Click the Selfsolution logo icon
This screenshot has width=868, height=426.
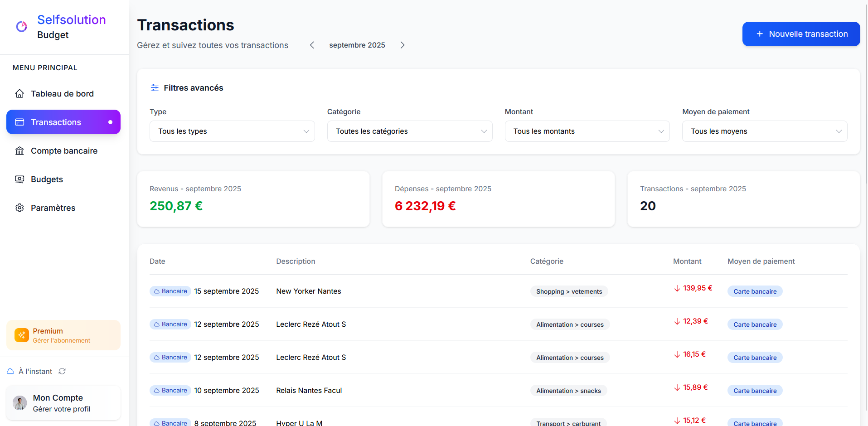click(22, 27)
